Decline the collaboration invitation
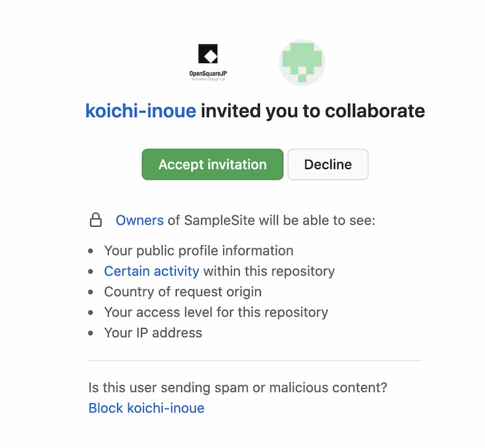The height and width of the screenshot is (448, 485). coord(327,164)
